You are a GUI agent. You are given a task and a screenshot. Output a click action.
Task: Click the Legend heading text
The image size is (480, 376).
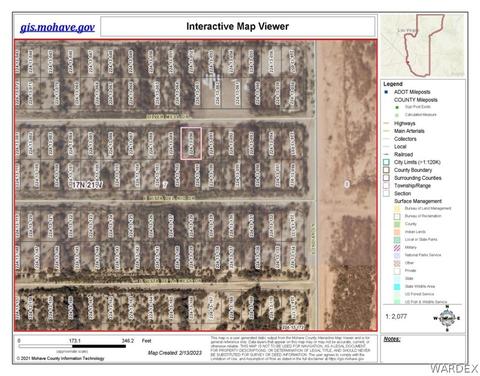click(393, 84)
